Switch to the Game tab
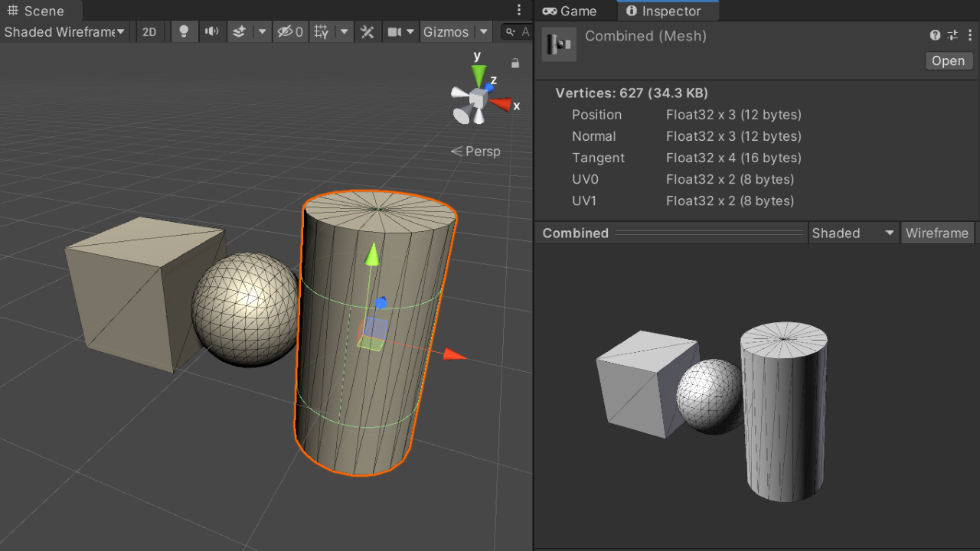This screenshot has width=980, height=551. pos(569,11)
